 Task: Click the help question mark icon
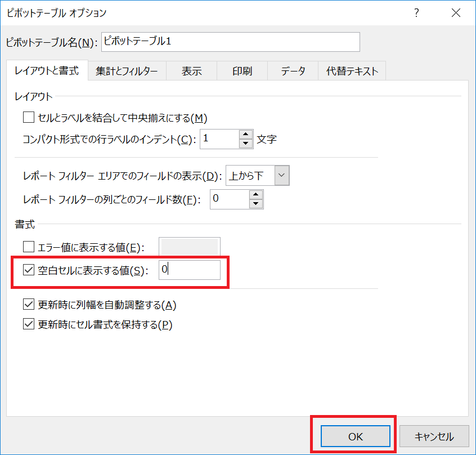(x=416, y=13)
